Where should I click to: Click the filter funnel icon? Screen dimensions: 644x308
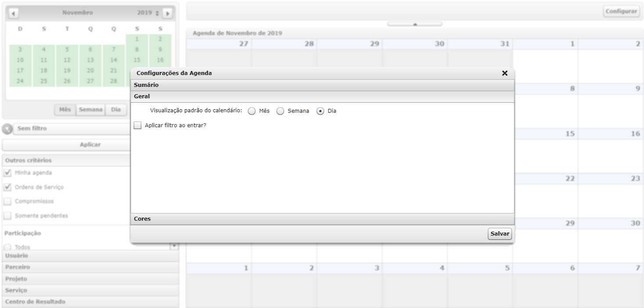click(7, 129)
